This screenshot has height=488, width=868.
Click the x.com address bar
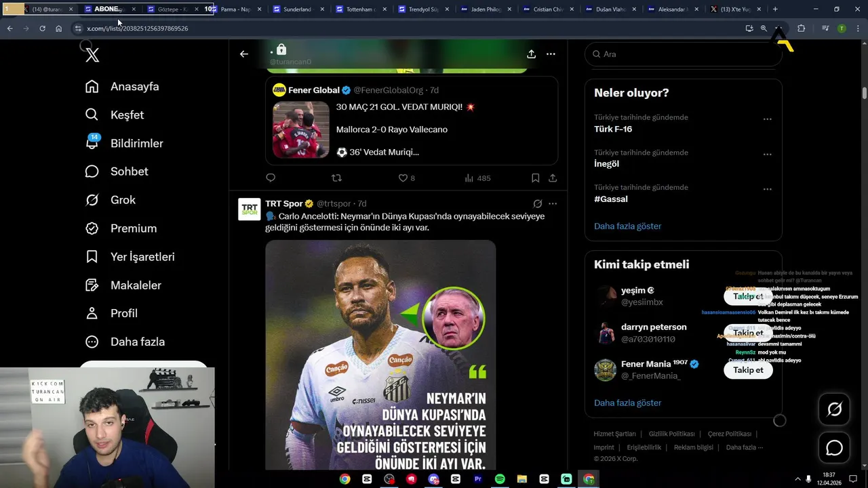point(407,28)
